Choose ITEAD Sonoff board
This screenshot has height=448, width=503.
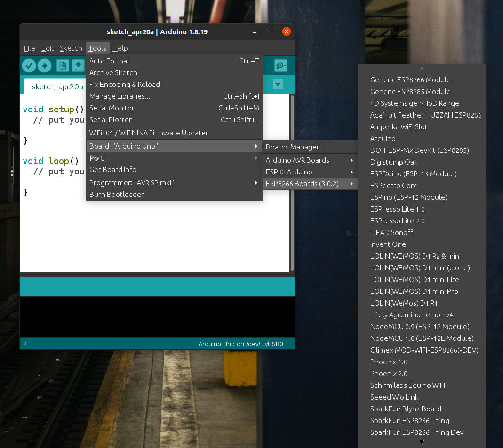click(x=422, y=233)
